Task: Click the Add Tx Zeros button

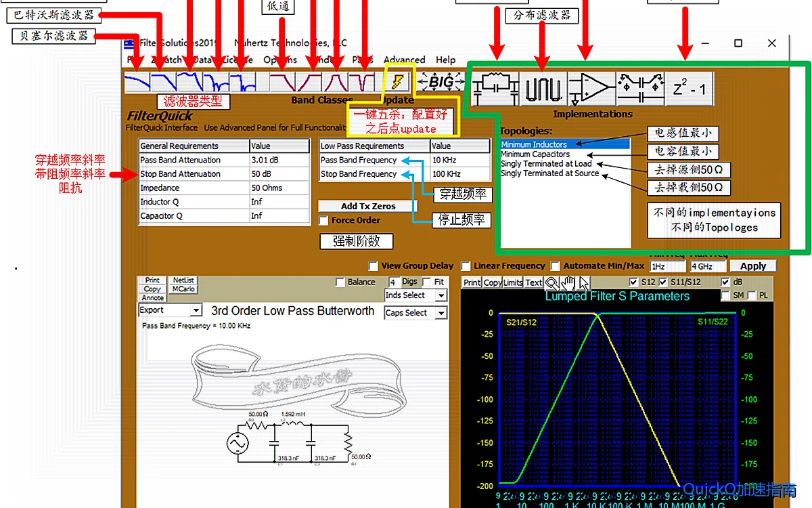Action: (x=368, y=206)
